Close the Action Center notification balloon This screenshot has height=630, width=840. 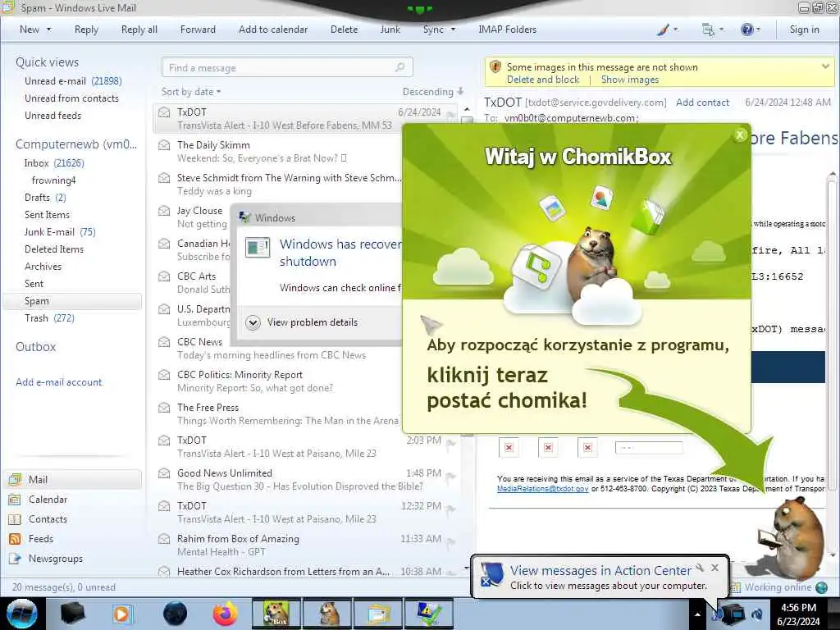click(714, 568)
